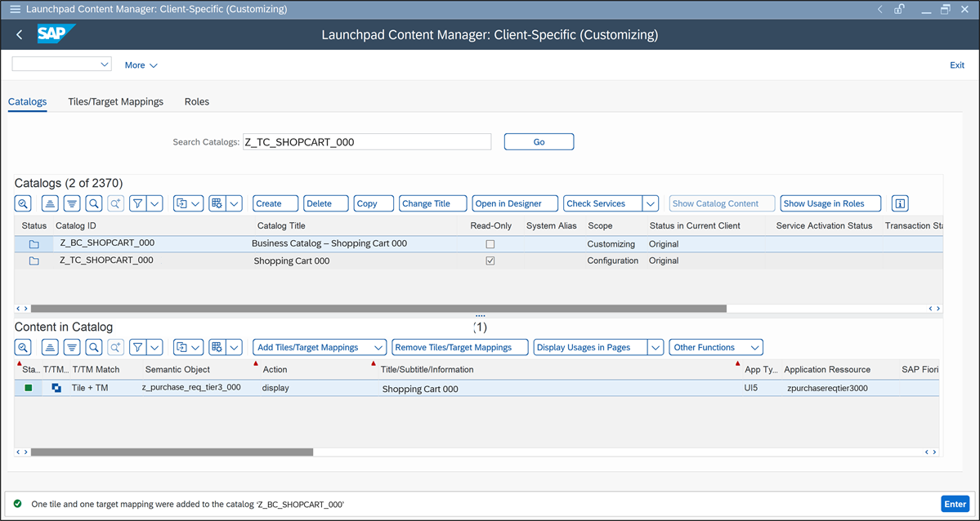Expand the More menu
Viewport: 980px width, 521px height.
coord(141,65)
